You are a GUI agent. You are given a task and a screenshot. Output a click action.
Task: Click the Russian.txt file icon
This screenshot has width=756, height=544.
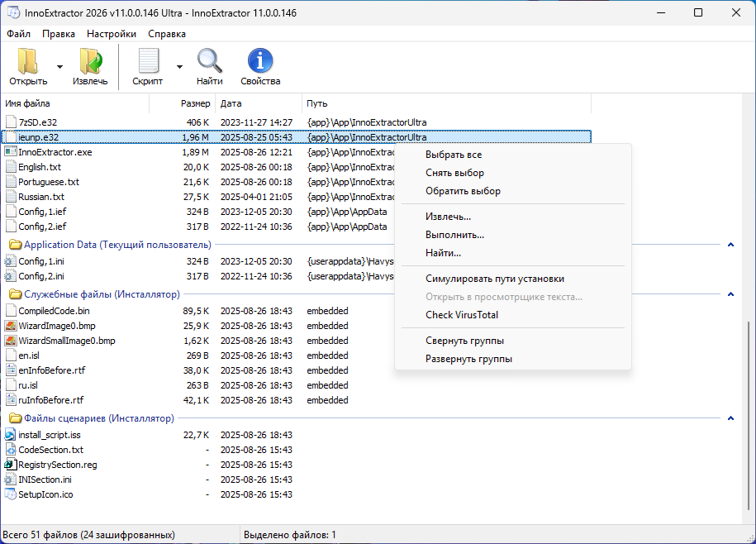(11, 197)
